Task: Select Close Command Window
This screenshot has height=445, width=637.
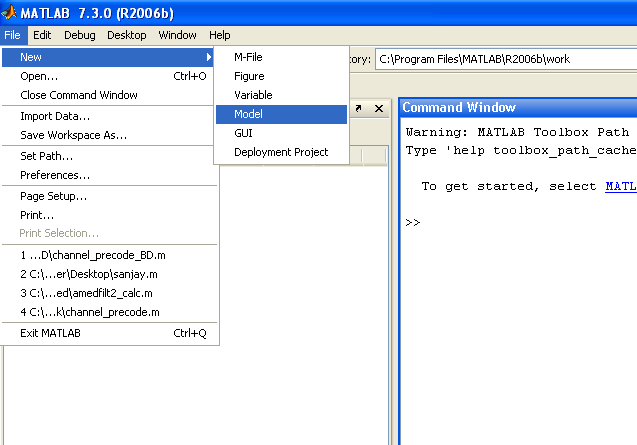Action: (108, 95)
